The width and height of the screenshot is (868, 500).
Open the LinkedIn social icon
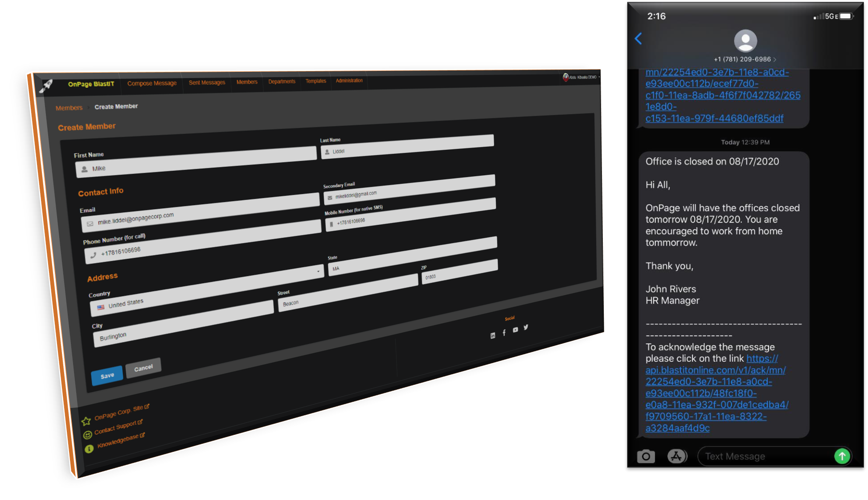click(493, 335)
